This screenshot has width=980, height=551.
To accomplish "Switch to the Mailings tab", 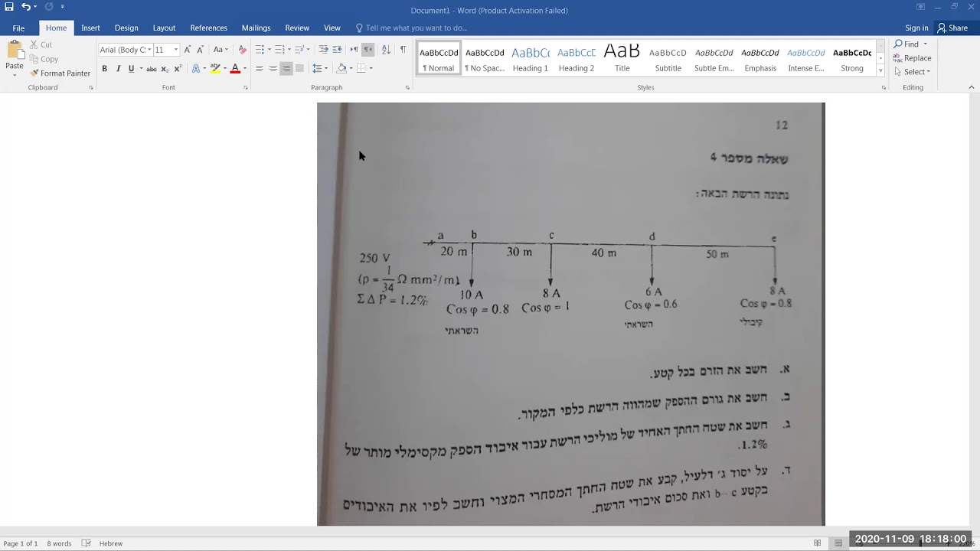I will click(x=256, y=28).
